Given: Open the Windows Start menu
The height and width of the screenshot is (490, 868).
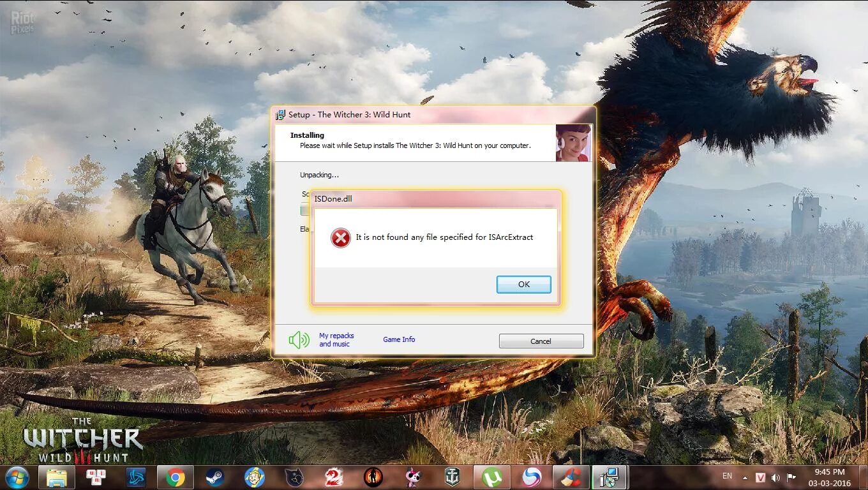Looking at the screenshot, I should click(17, 477).
